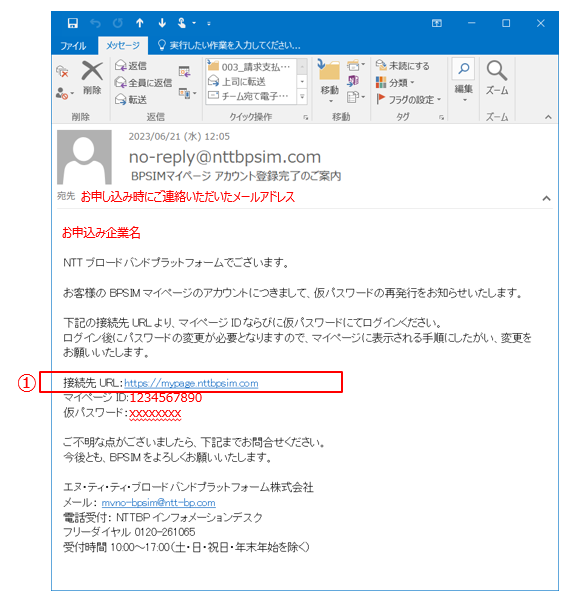
Task: Click sender address no-reply@nttbpsim.com
Action: click(225, 157)
